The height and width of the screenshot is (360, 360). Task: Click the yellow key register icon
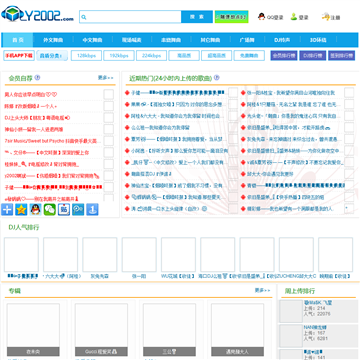point(325,17)
